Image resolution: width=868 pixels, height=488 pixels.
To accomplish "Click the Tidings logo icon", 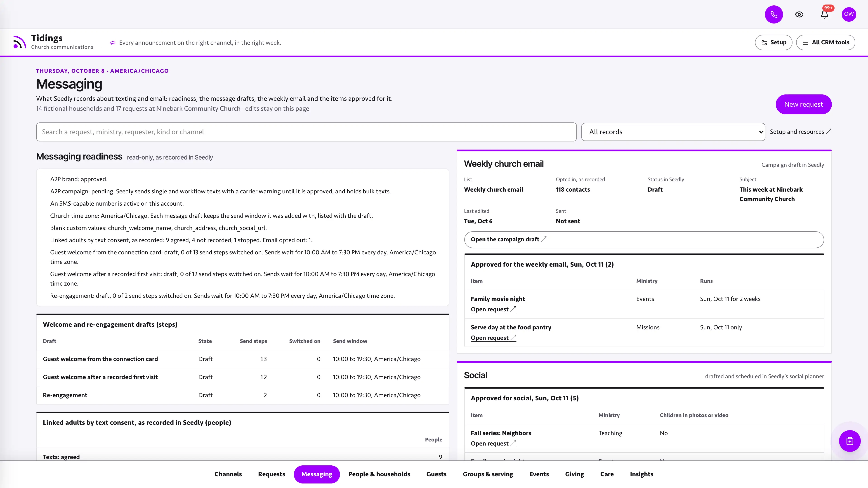I will 19,42.
